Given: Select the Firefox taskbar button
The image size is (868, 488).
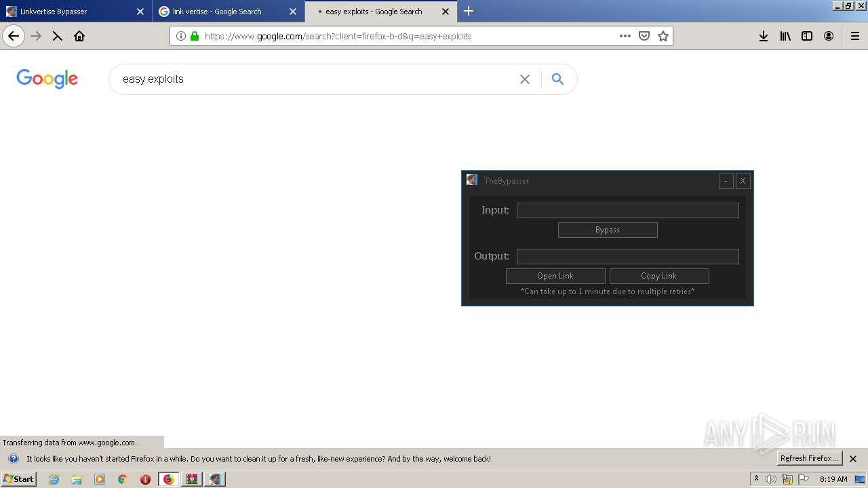Looking at the screenshot, I should [x=168, y=479].
